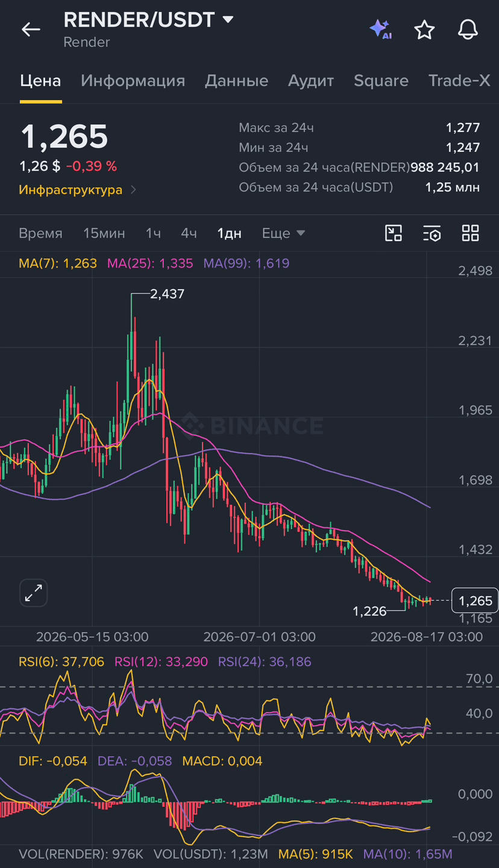
Task: Switch to the 'Цена' tab
Action: point(40,81)
